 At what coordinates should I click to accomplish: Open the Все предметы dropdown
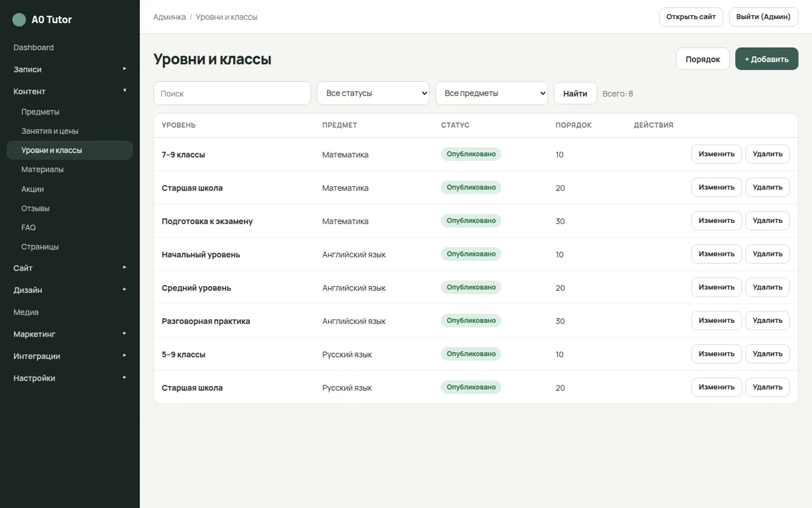tap(491, 93)
